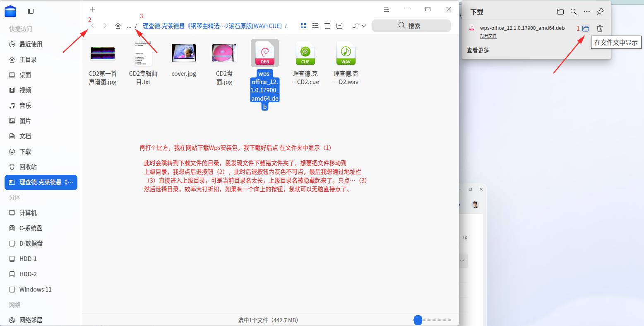Screen dimensions: 644x326
Task: Click 打开文件 link in downloads panel
Action: (488, 36)
